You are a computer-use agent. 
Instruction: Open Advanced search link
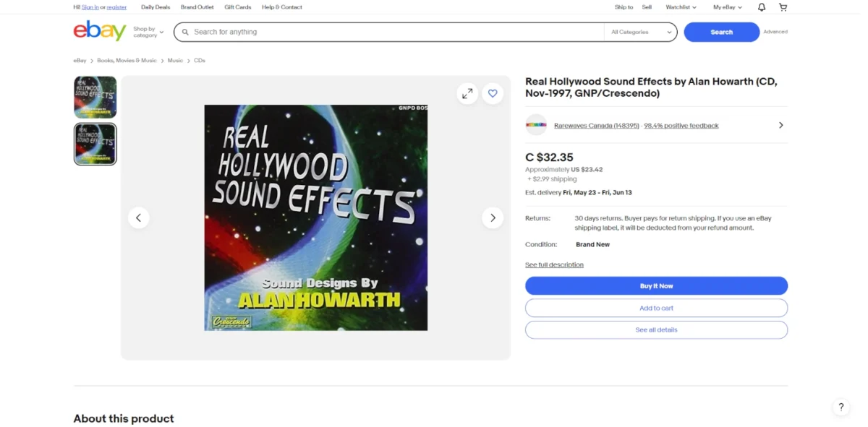[x=775, y=32]
